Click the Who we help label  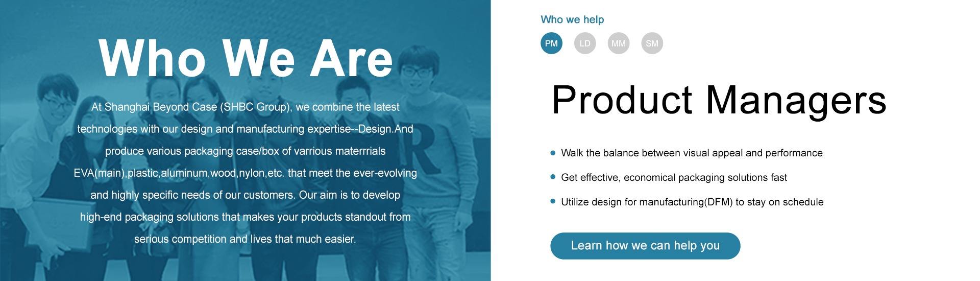[572, 20]
